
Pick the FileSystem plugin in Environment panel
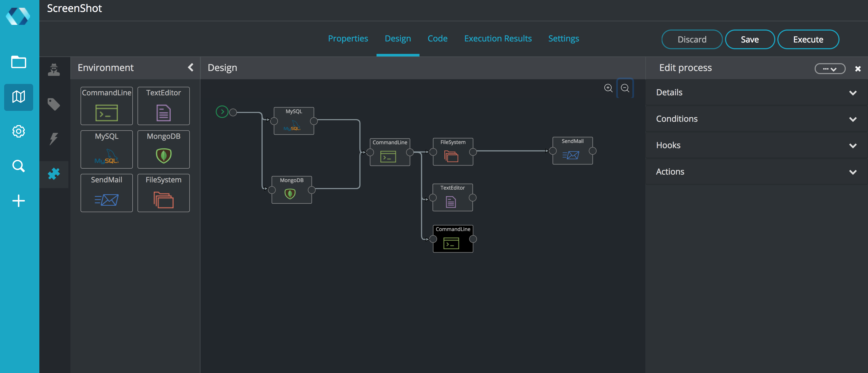click(x=163, y=193)
